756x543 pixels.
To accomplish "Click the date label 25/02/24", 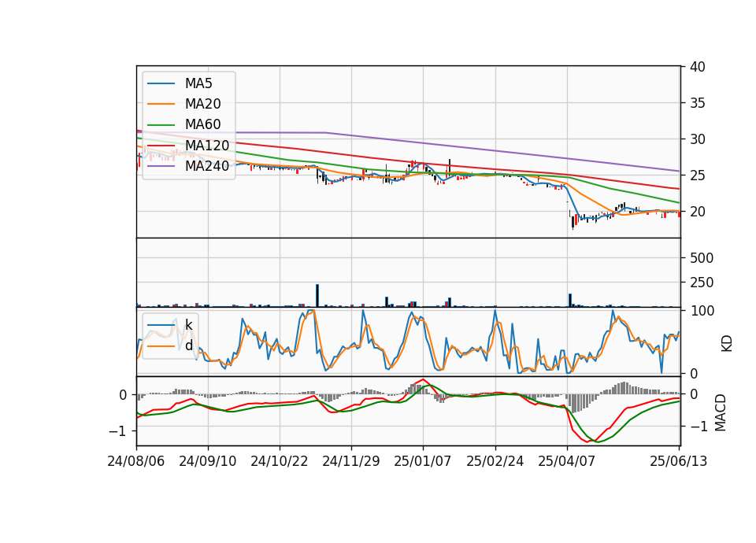I will [495, 461].
